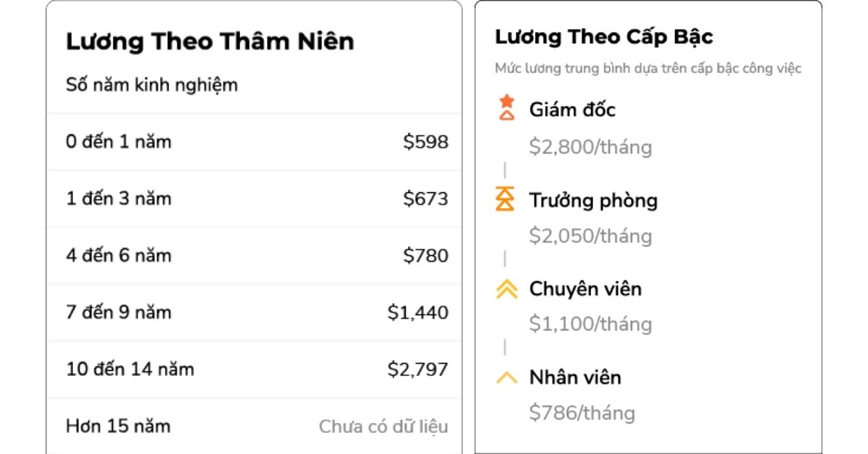Screen dimensions: 868x454
Task: Click the $1,100/tháng salary text
Action: pos(590,324)
